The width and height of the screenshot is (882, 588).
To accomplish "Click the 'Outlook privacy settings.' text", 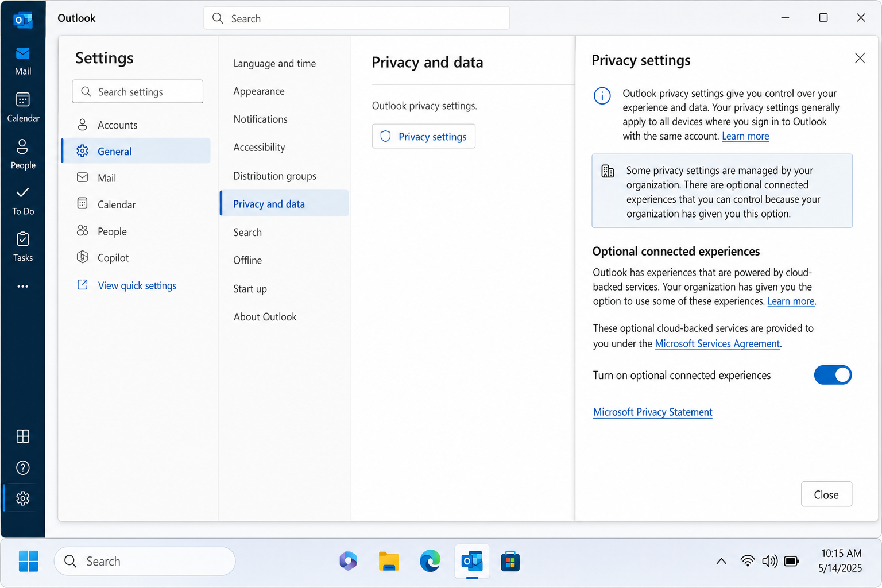I will (x=424, y=106).
